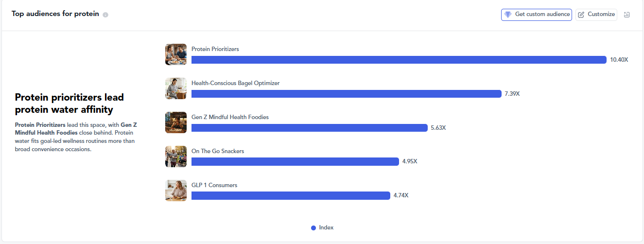Viewport: 644px width, 244px height.
Task: Open the Health-Conscious Bagel Optimizer thumbnail
Action: click(176, 88)
